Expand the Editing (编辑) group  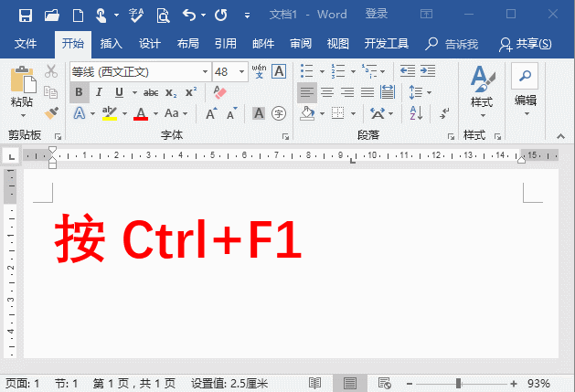[525, 91]
